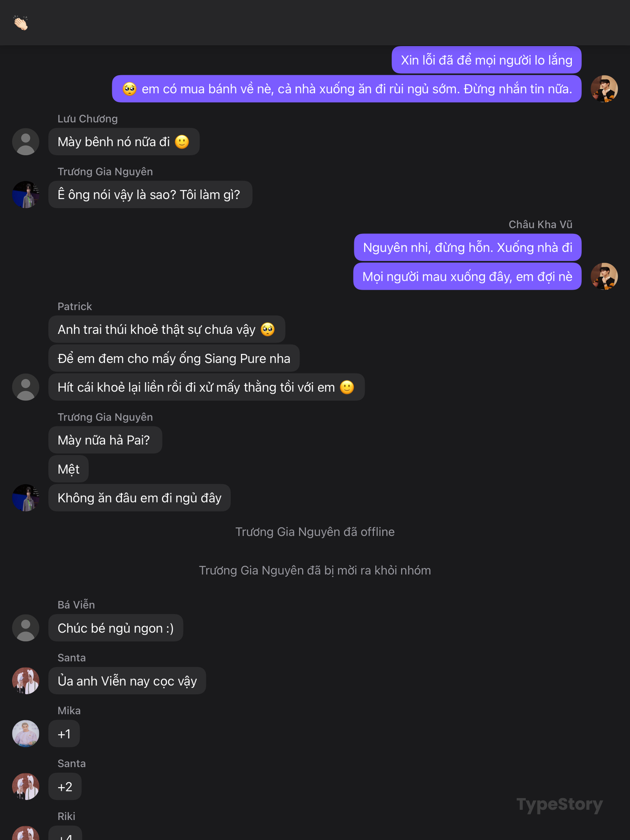Select the "Xin lỗi đã để mọi người lo lắng" bubble

click(x=486, y=60)
